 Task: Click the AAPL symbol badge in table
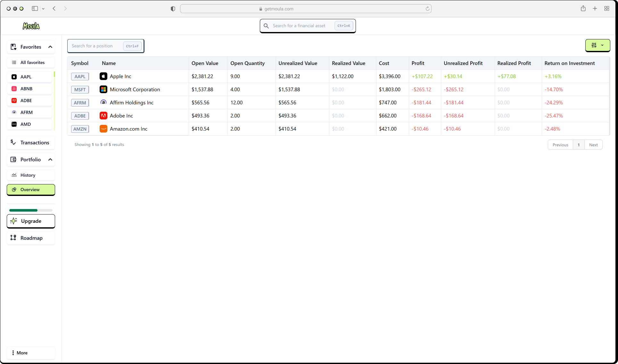pos(80,77)
